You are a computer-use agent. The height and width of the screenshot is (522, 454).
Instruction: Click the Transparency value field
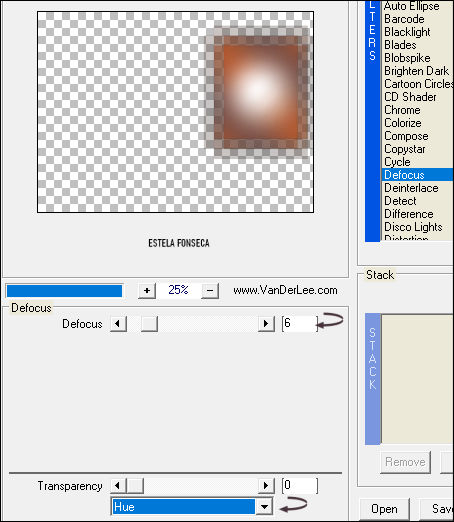[300, 485]
